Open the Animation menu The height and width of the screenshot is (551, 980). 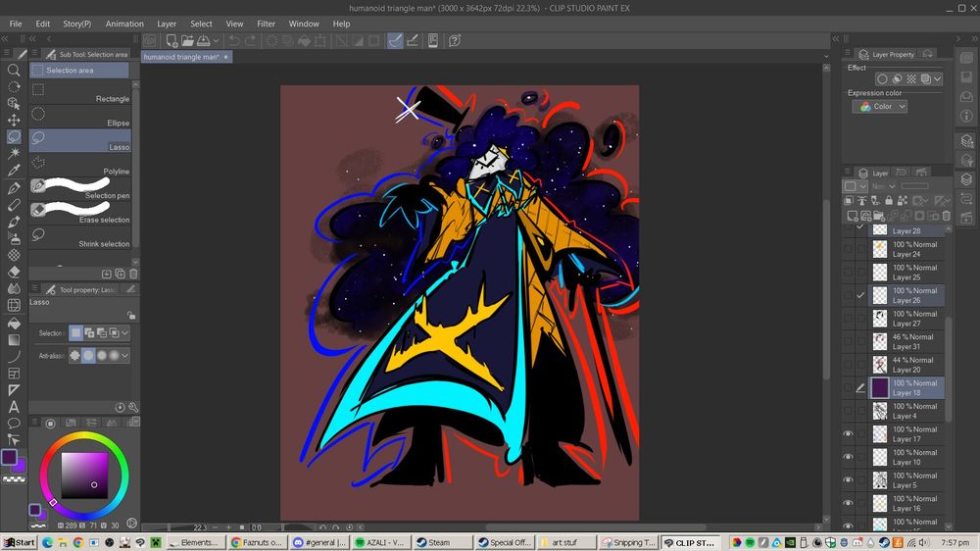124,24
